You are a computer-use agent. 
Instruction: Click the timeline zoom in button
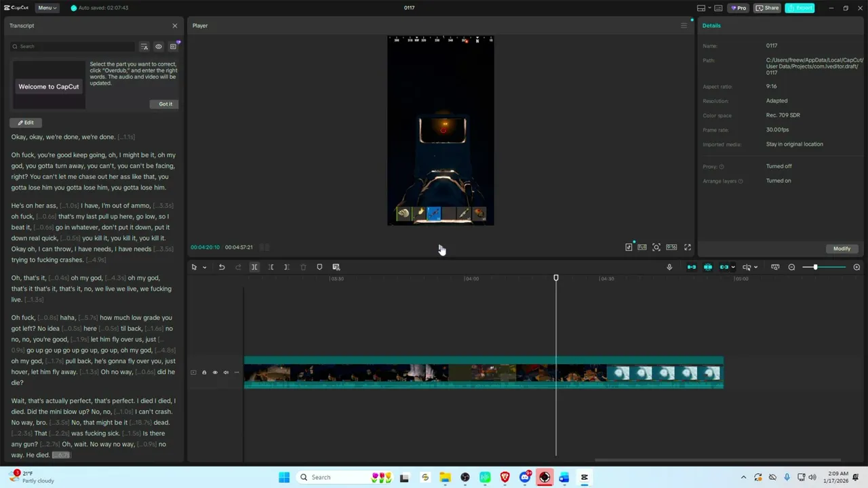click(856, 267)
